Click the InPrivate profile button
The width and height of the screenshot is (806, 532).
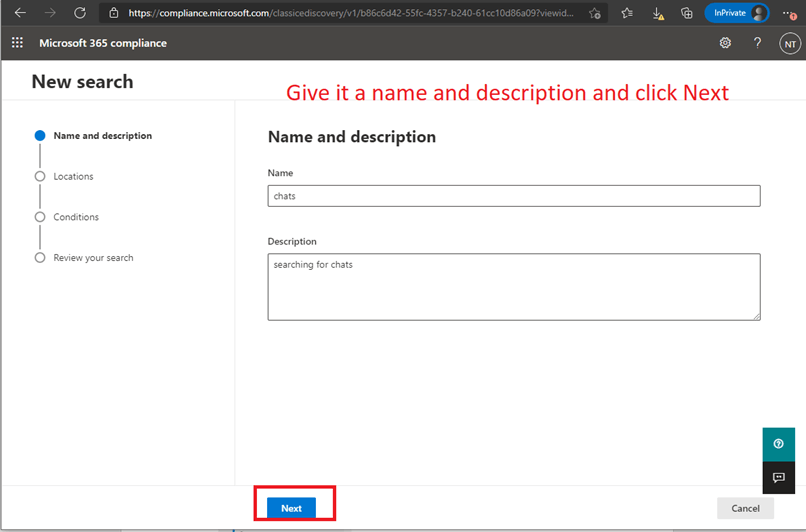click(x=737, y=13)
